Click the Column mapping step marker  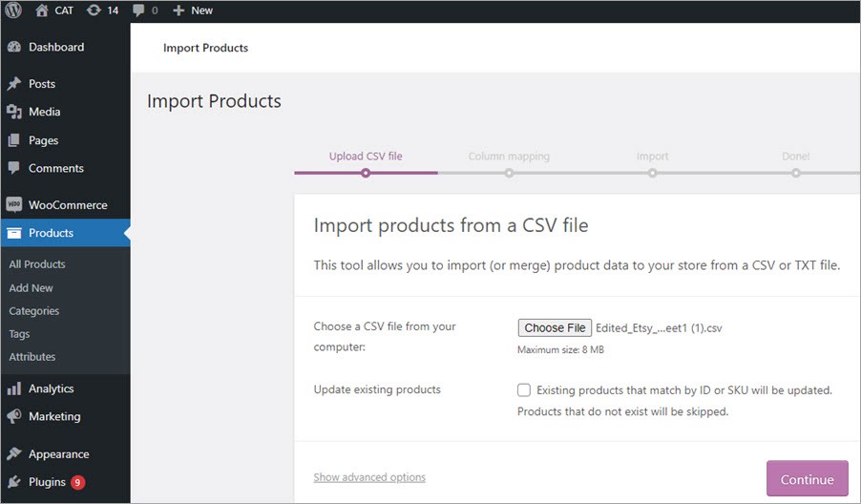[x=509, y=173]
